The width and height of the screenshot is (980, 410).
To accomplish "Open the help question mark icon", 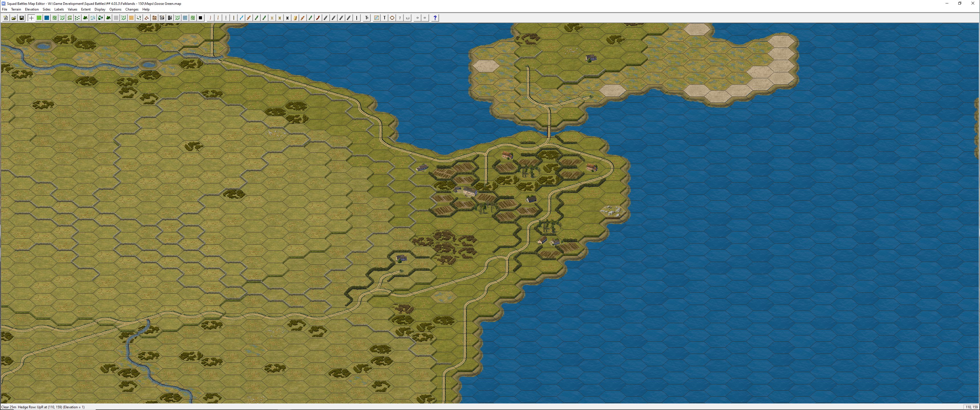I will pos(435,18).
